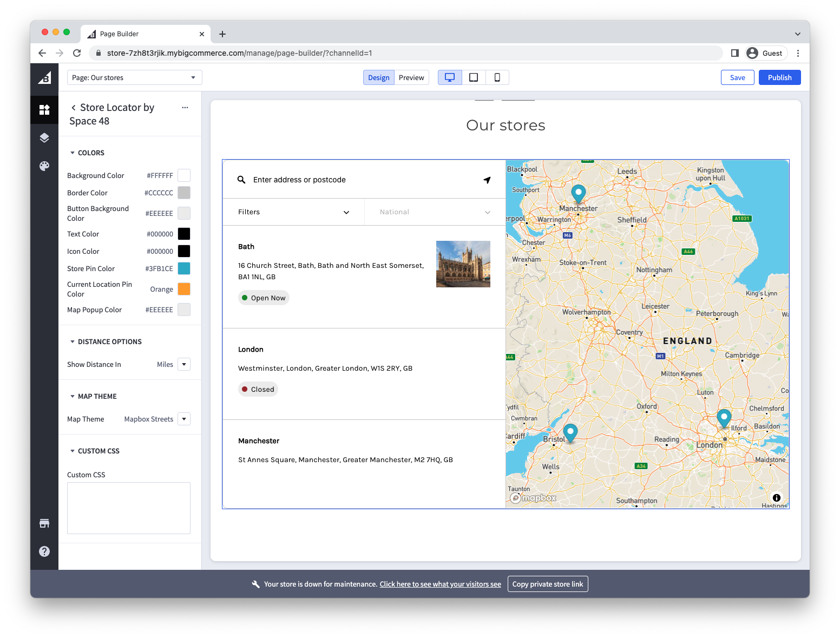The image size is (840, 638).
Task: Select the Manchester map pin
Action: [579, 194]
